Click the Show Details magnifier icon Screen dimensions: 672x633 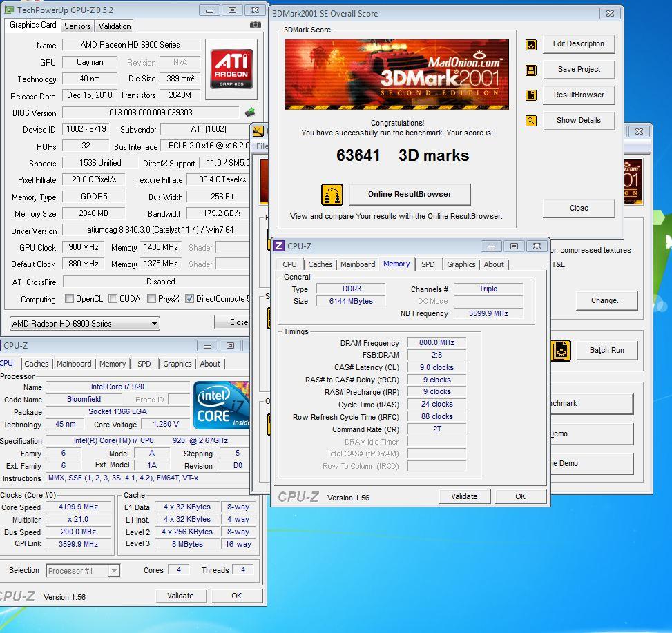pyautogui.click(x=531, y=121)
